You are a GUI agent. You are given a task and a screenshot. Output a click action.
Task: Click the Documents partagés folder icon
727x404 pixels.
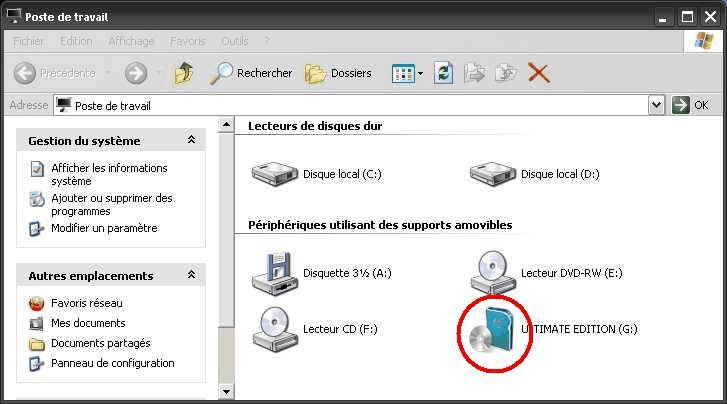coord(37,344)
